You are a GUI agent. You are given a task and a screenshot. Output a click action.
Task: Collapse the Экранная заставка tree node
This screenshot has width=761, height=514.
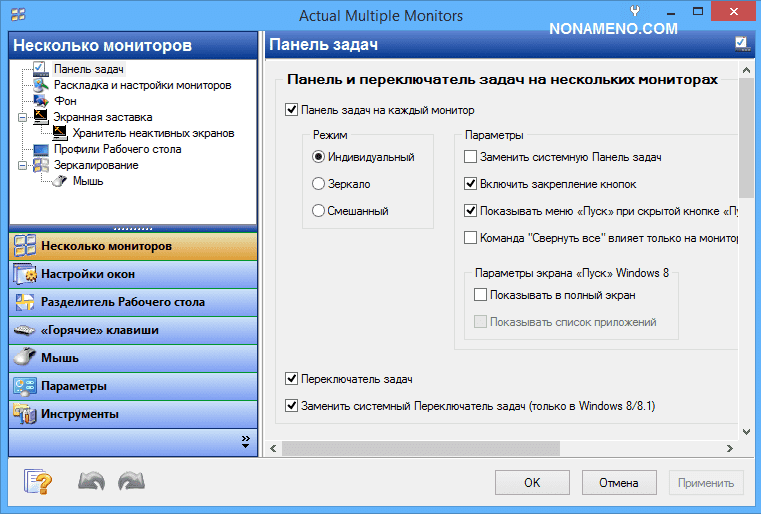[x=20, y=117]
